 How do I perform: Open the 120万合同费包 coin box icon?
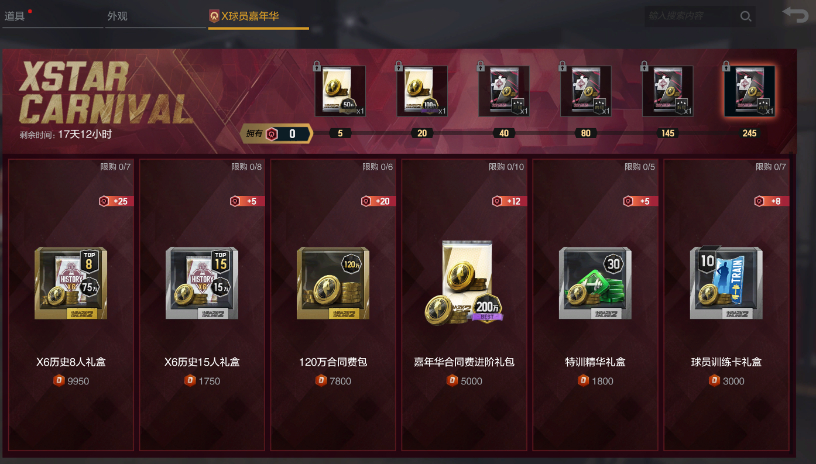point(333,283)
